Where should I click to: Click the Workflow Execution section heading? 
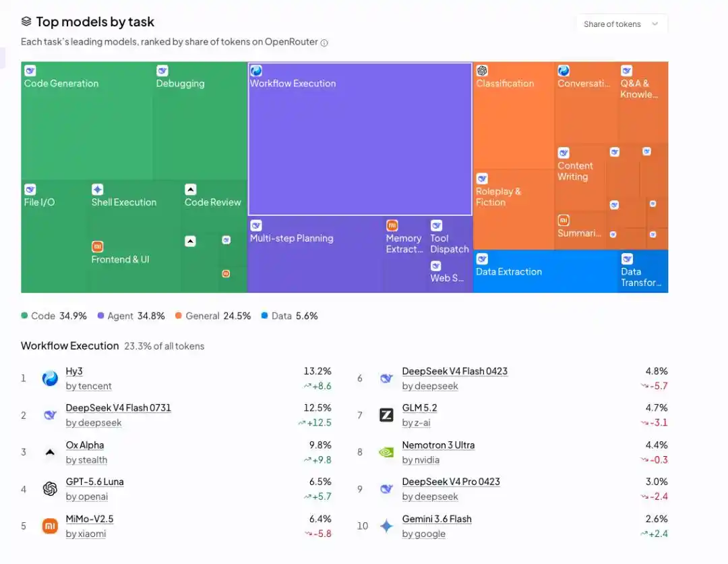[x=69, y=345]
